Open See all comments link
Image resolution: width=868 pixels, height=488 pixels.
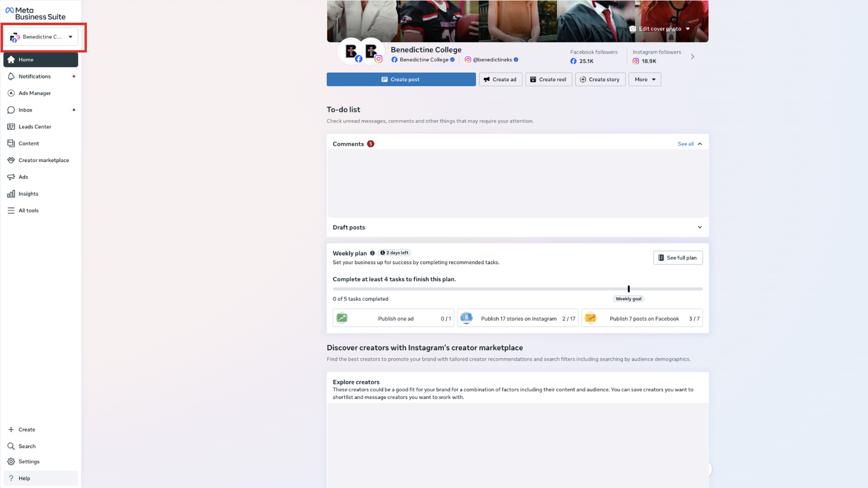pyautogui.click(x=685, y=144)
